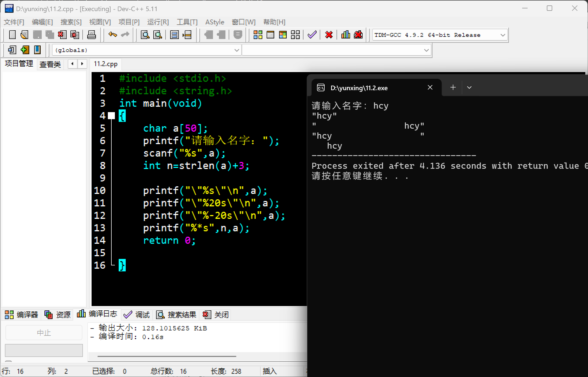588x377 pixels.
Task: Click the red X Stop Execution icon
Action: [x=329, y=35]
